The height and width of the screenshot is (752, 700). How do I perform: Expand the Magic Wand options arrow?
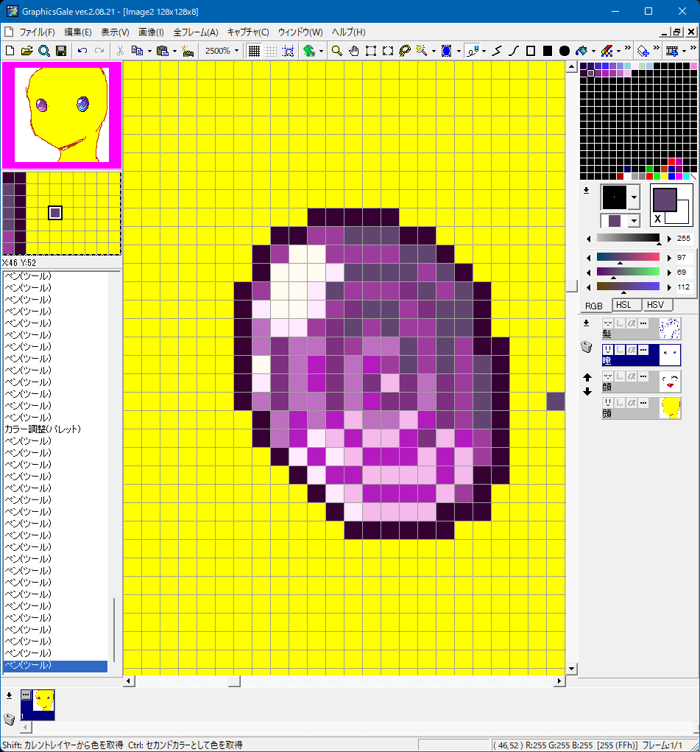tap(434, 51)
